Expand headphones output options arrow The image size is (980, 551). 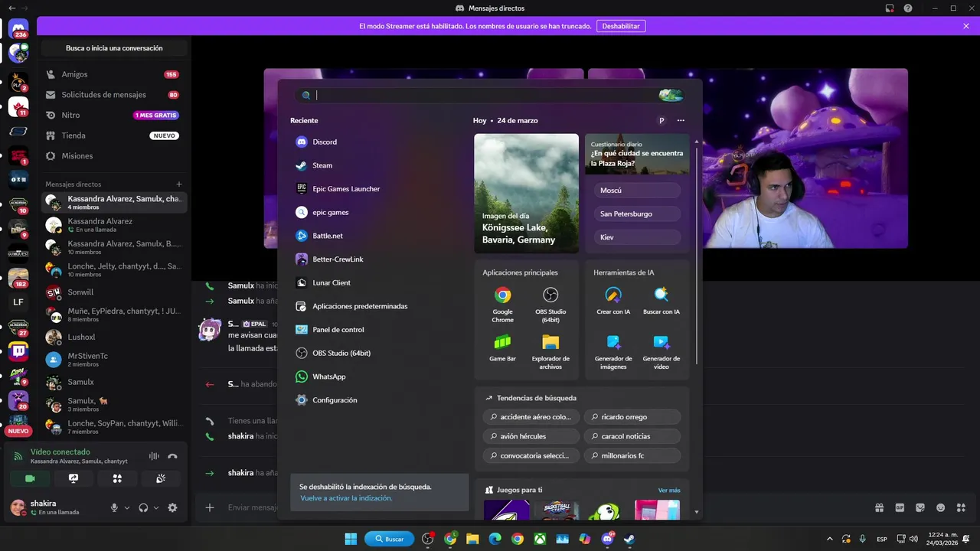pyautogui.click(x=156, y=507)
